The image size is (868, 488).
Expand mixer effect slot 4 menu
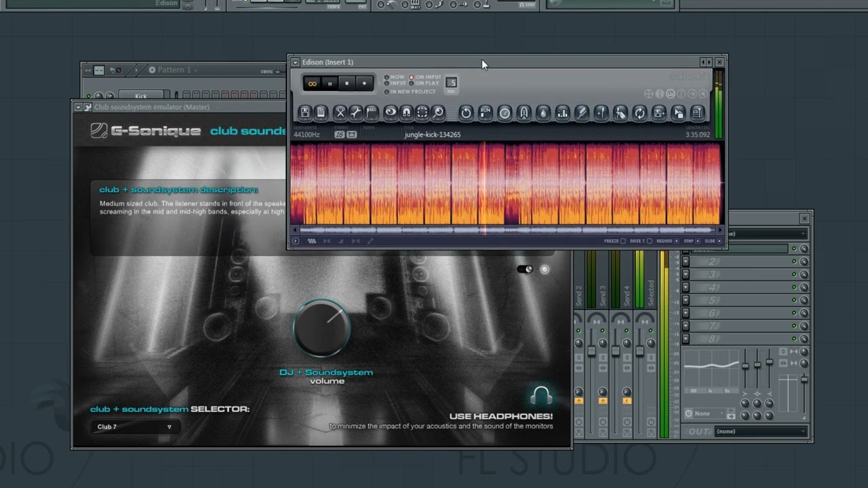click(x=686, y=287)
